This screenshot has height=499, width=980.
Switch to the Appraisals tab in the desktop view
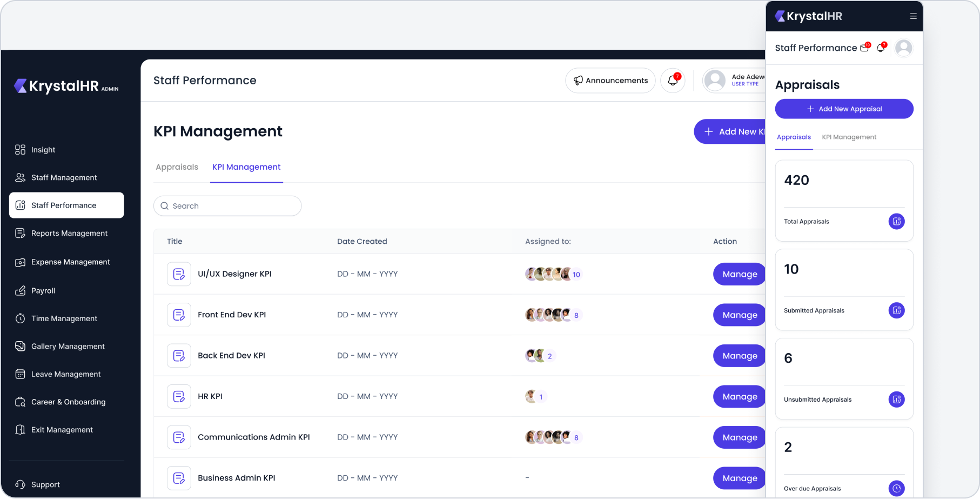pos(177,167)
